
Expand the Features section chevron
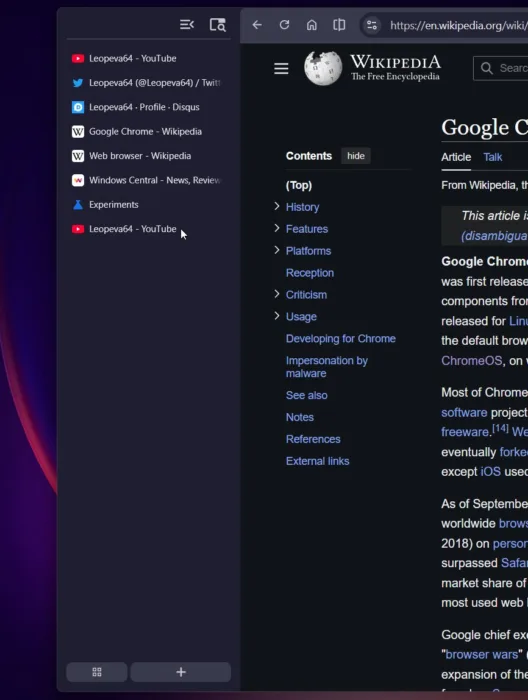(277, 228)
